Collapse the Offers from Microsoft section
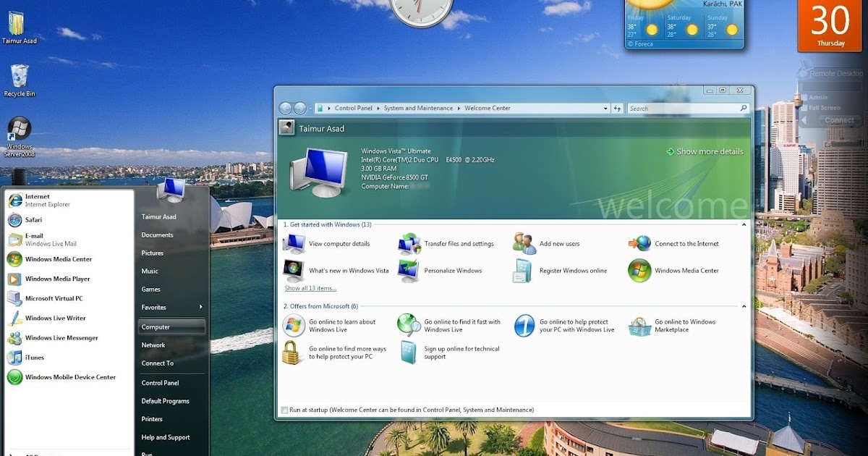The width and height of the screenshot is (868, 456). [744, 305]
